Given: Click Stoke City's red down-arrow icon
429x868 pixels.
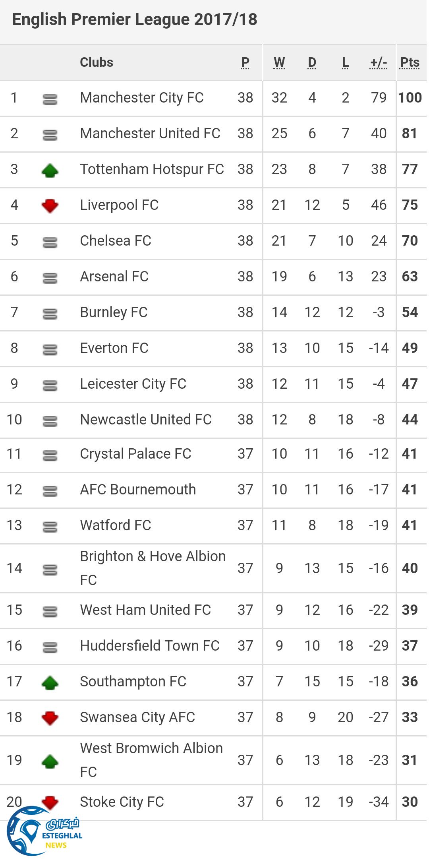Looking at the screenshot, I should [50, 802].
